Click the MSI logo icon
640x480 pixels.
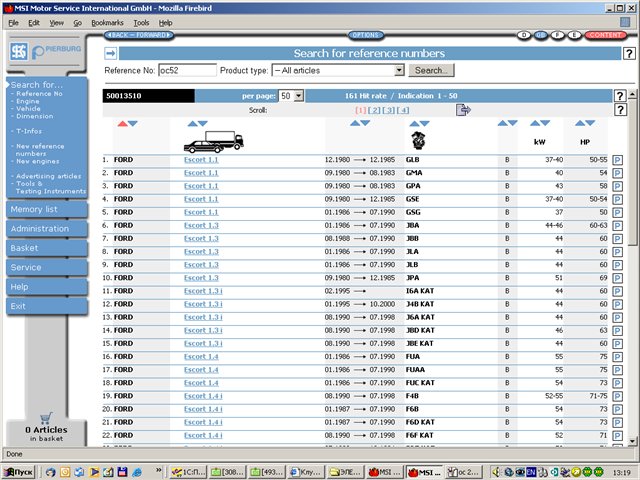tap(19, 52)
